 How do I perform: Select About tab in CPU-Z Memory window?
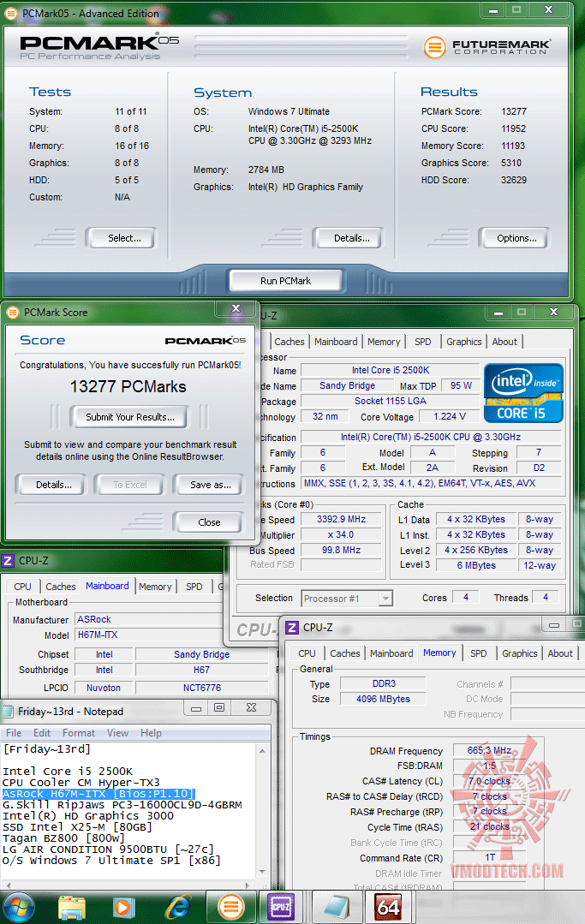click(559, 653)
